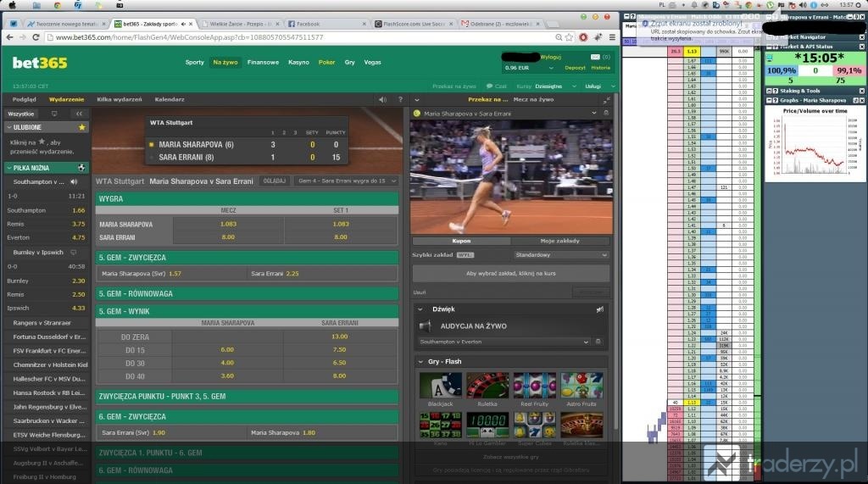The image size is (868, 484).
Task: Switch to the Wydarzenie tab
Action: (x=66, y=100)
